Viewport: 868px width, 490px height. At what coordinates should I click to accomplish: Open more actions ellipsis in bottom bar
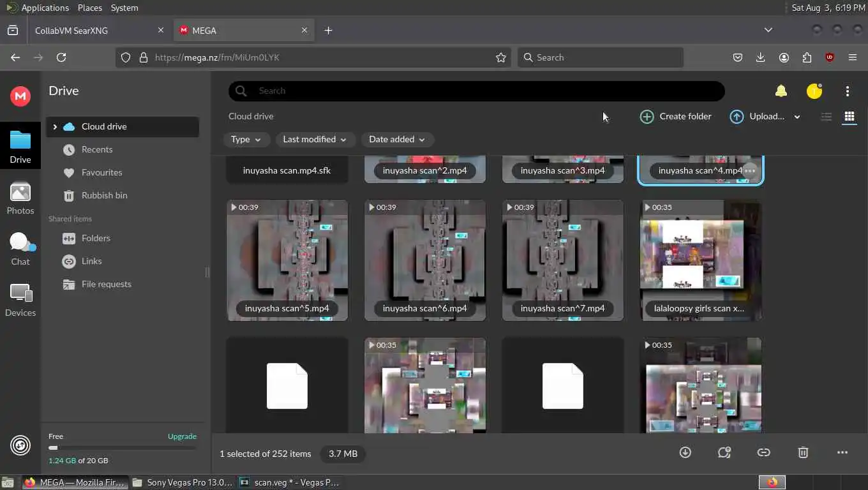pyautogui.click(x=842, y=452)
